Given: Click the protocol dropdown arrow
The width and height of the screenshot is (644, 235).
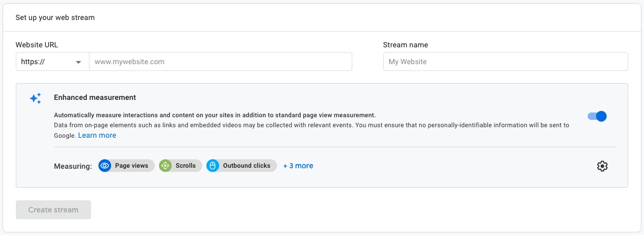Looking at the screenshot, I should coord(78,62).
